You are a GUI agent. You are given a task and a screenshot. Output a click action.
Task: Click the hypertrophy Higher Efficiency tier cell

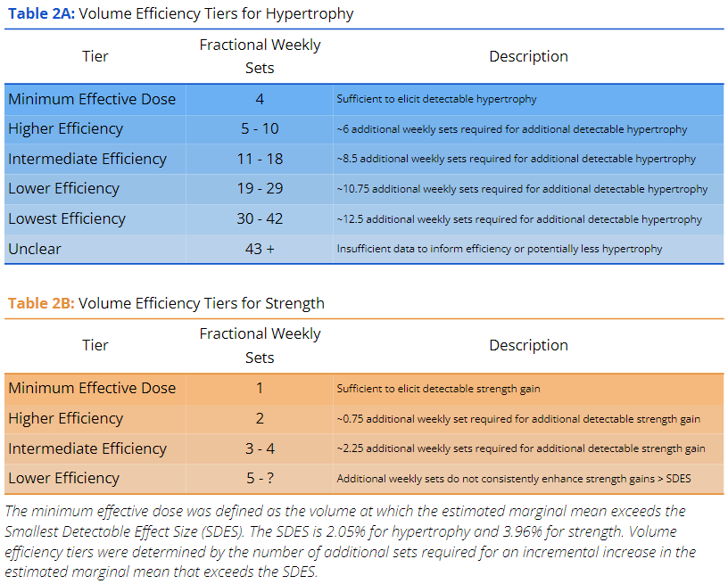65,129
